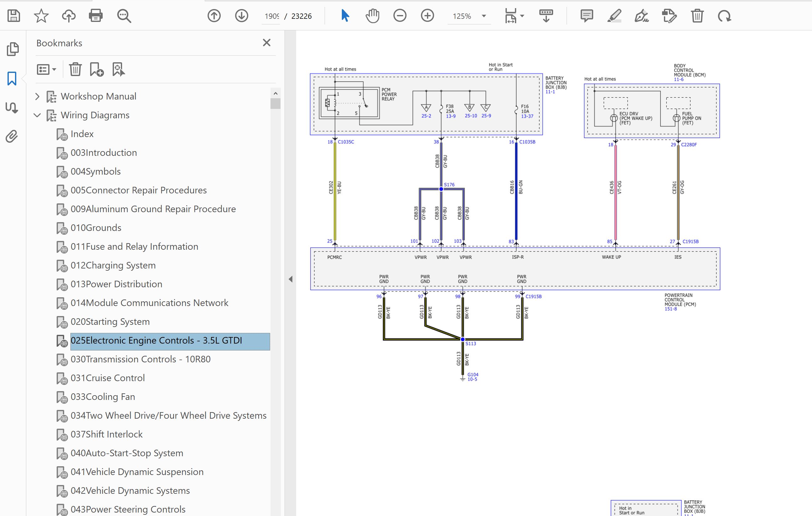
Task: Click the print document icon
Action: [95, 16]
